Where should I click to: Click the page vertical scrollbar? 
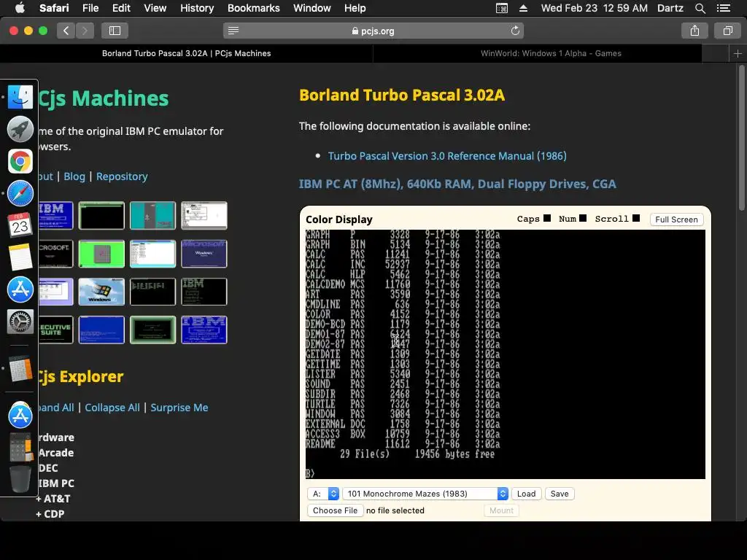click(x=741, y=138)
